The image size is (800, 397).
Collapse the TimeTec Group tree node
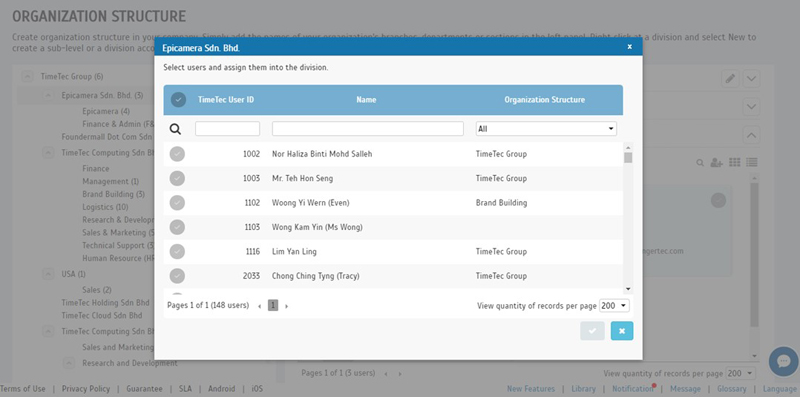[x=28, y=77]
